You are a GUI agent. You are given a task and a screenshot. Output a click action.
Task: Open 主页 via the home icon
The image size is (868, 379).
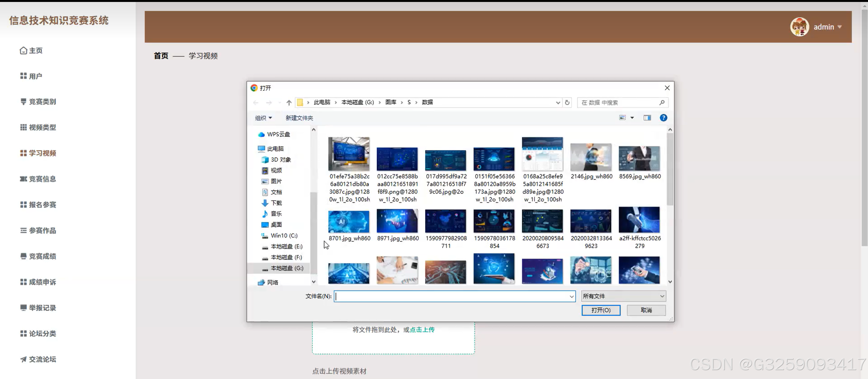pyautogui.click(x=23, y=50)
